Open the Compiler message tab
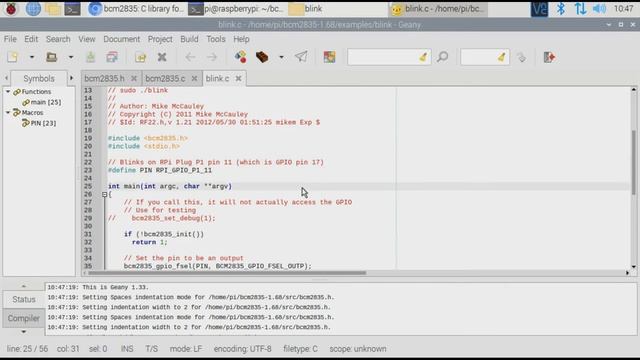 click(24, 318)
